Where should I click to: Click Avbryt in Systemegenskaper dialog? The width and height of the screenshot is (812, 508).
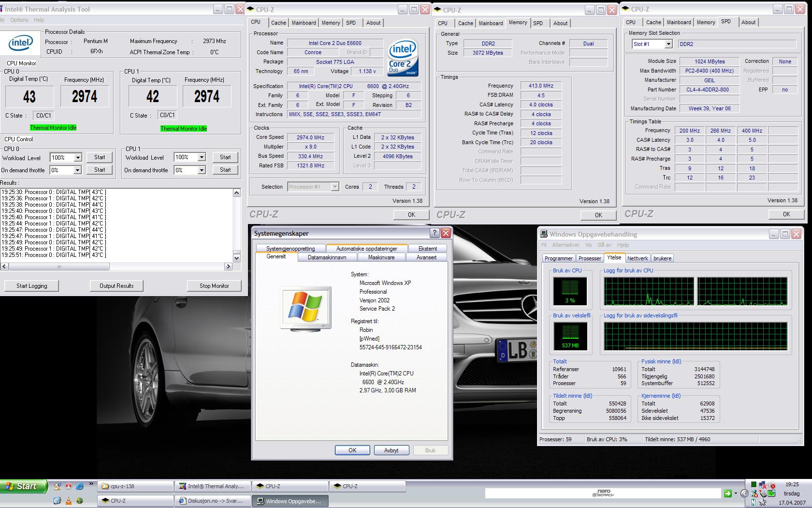click(391, 450)
